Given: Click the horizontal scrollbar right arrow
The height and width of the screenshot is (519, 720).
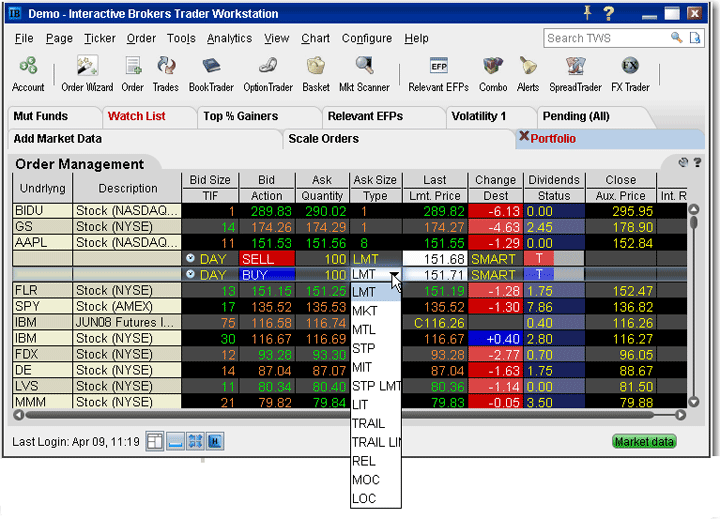Looking at the screenshot, I should click(681, 415).
